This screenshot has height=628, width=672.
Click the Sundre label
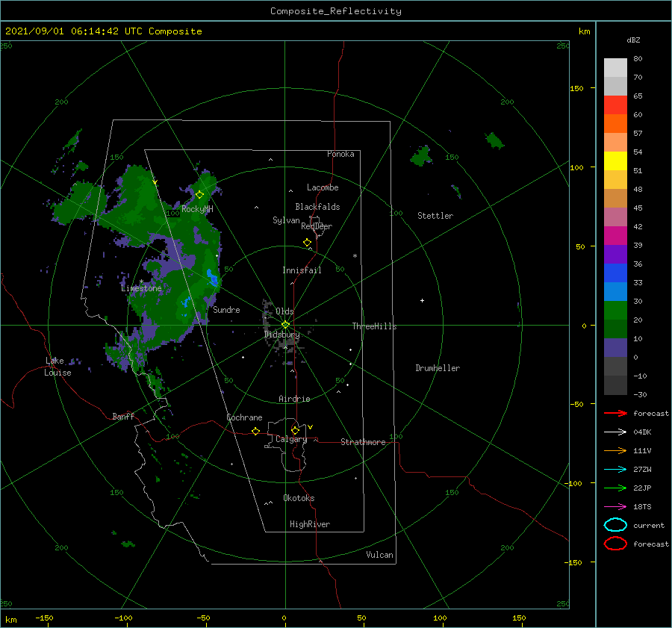pos(226,309)
